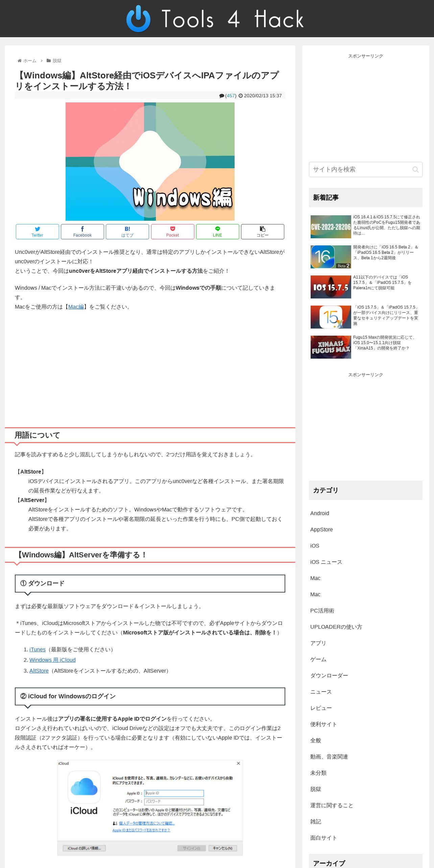The width and height of the screenshot is (434, 868).
Task: Click the 新着記事 sidebar heading
Action: coord(366,197)
